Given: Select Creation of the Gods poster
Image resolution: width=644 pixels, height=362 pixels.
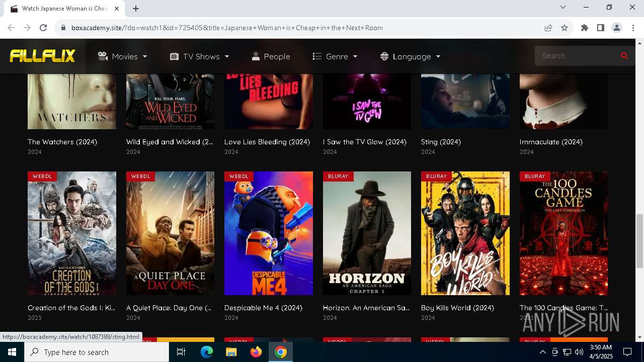Looking at the screenshot, I should [x=72, y=233].
